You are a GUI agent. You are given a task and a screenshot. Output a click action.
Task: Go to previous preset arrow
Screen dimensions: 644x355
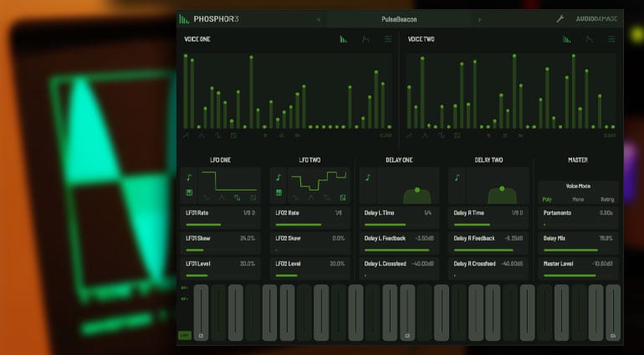click(x=319, y=19)
